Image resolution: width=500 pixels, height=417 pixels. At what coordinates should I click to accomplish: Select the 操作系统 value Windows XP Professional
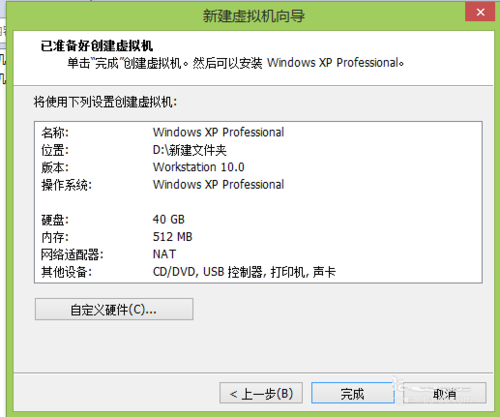pyautogui.click(x=218, y=184)
